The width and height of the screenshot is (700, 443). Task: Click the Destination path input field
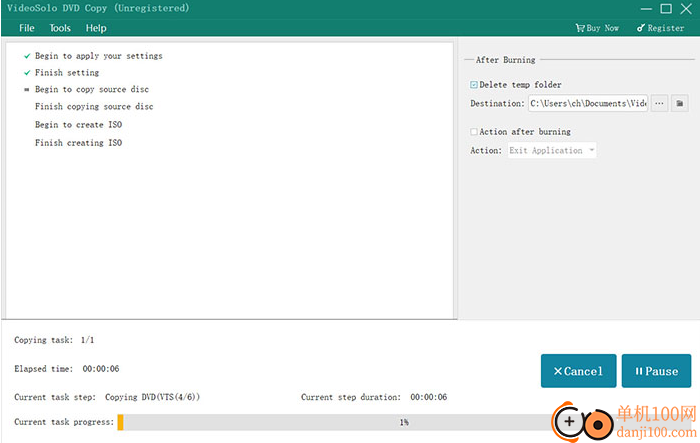coord(588,104)
